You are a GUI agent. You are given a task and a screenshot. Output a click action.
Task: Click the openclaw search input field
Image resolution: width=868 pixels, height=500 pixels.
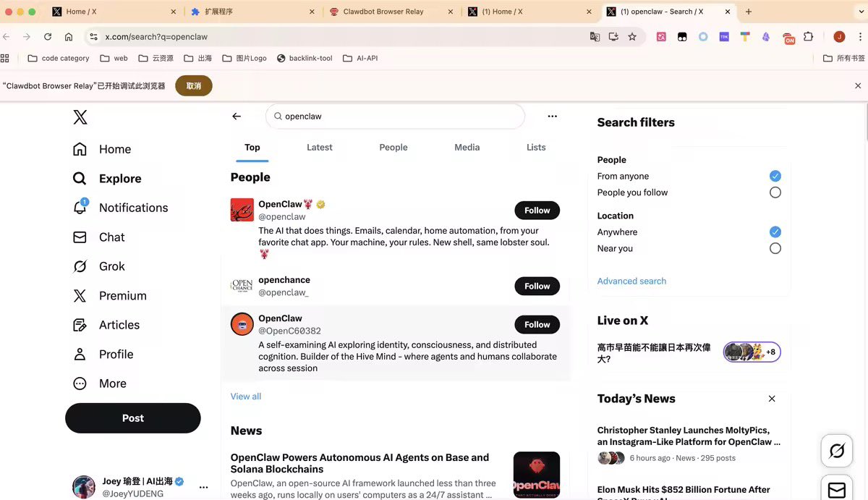click(395, 116)
